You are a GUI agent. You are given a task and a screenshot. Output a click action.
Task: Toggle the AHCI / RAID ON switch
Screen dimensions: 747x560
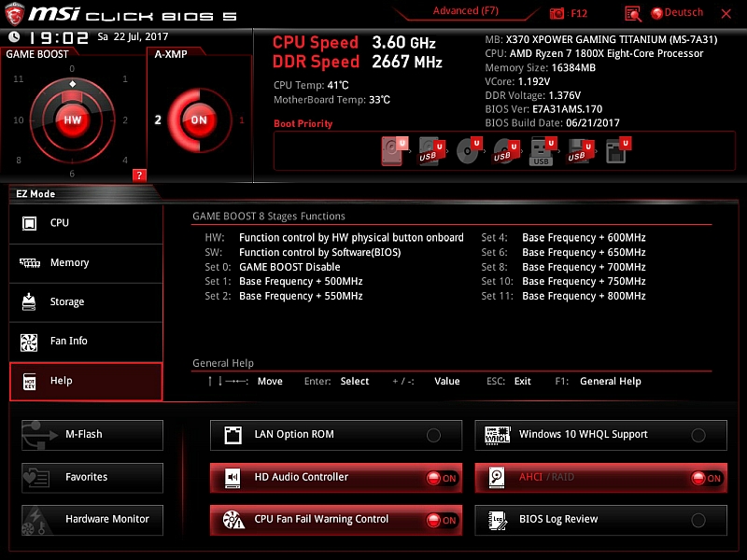point(707,478)
